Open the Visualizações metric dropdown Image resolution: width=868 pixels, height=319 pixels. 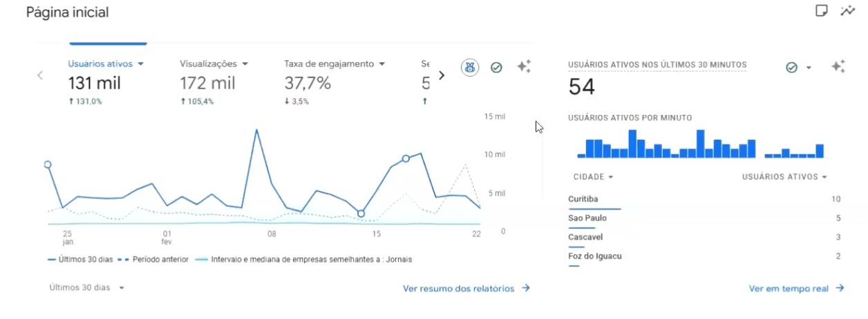tap(214, 64)
